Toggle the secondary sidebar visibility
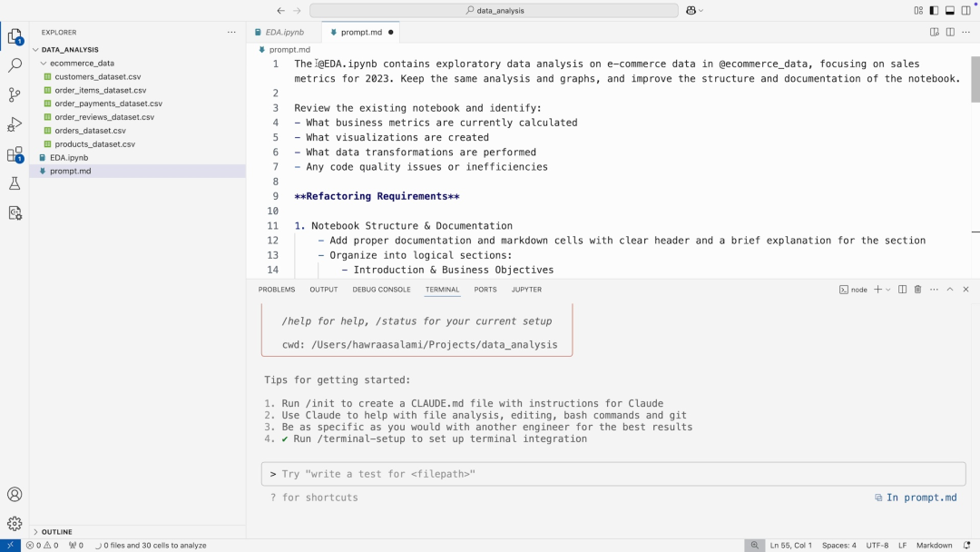 click(965, 11)
